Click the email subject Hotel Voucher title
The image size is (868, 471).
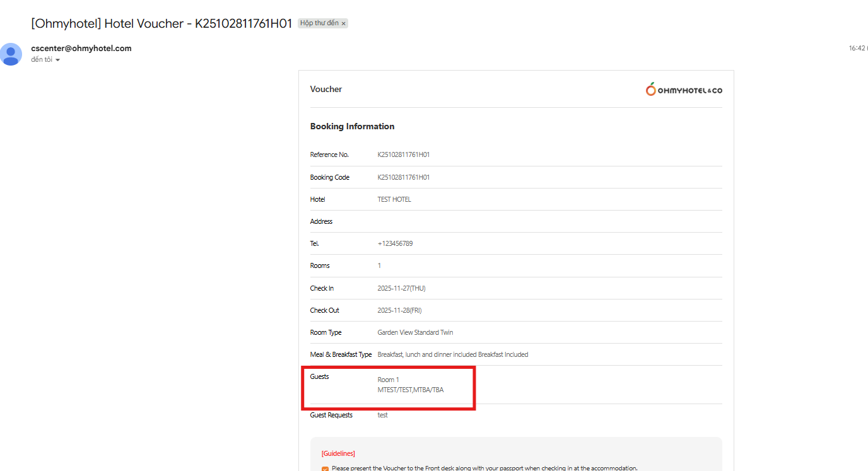coord(162,23)
